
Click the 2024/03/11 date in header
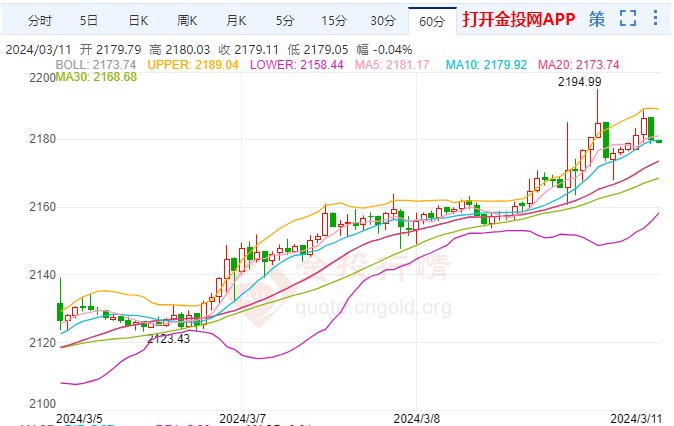(38, 49)
